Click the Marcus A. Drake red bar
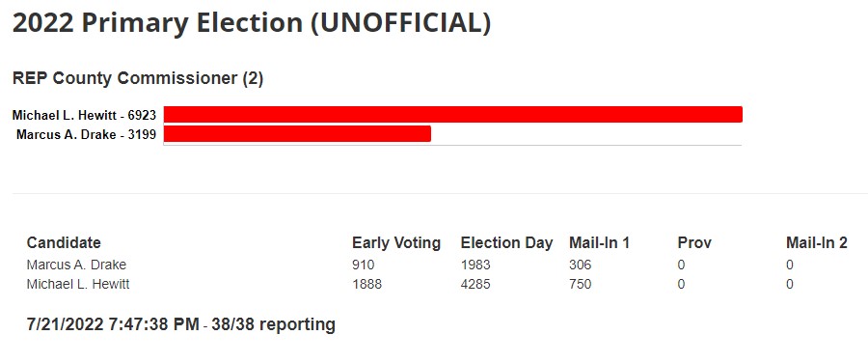This screenshot has height=363, width=868. (297, 133)
